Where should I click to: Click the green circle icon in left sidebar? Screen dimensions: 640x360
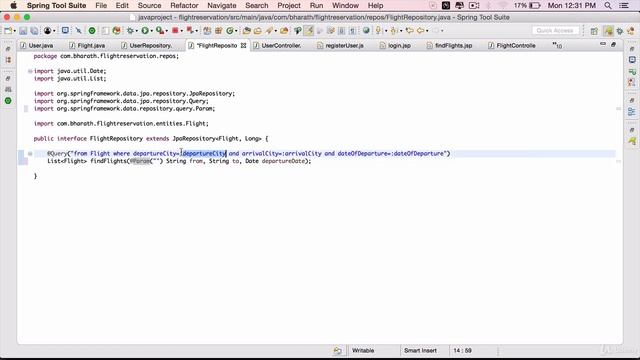click(8, 101)
